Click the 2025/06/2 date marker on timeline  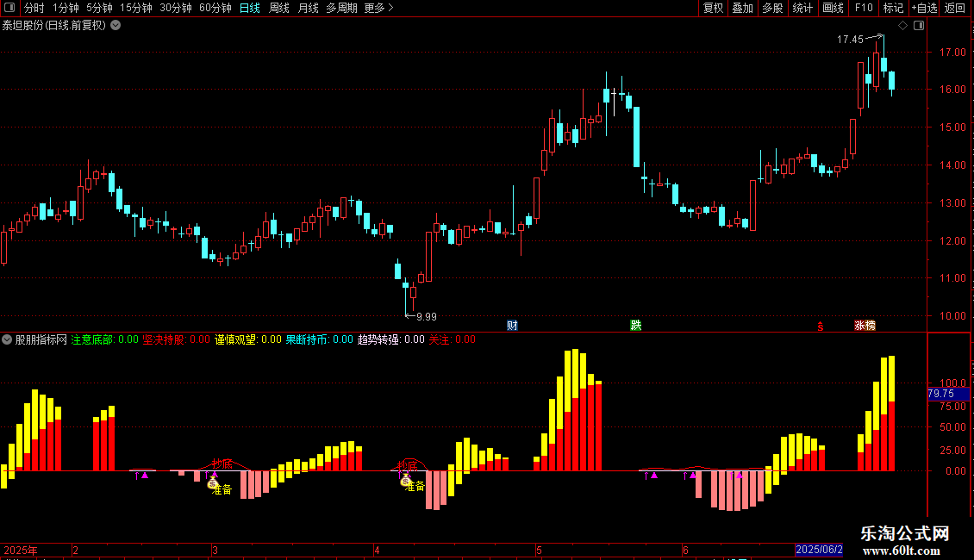click(819, 550)
